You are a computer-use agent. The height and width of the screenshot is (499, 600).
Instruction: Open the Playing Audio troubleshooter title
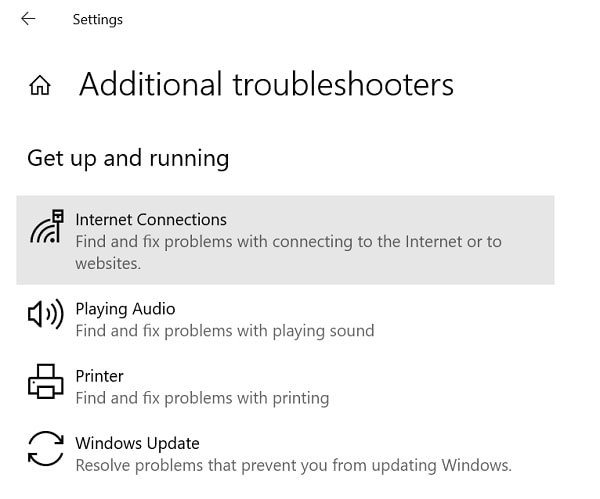(125, 309)
